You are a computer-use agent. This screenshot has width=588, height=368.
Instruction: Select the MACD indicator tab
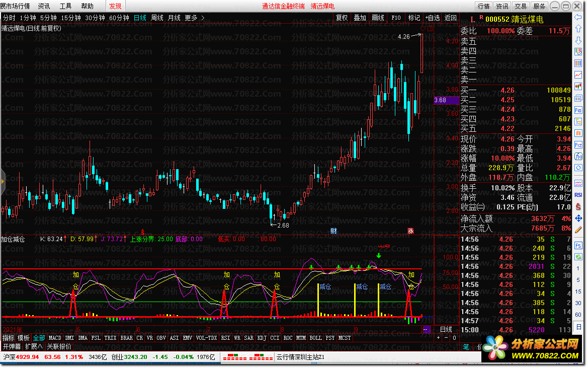point(55,338)
